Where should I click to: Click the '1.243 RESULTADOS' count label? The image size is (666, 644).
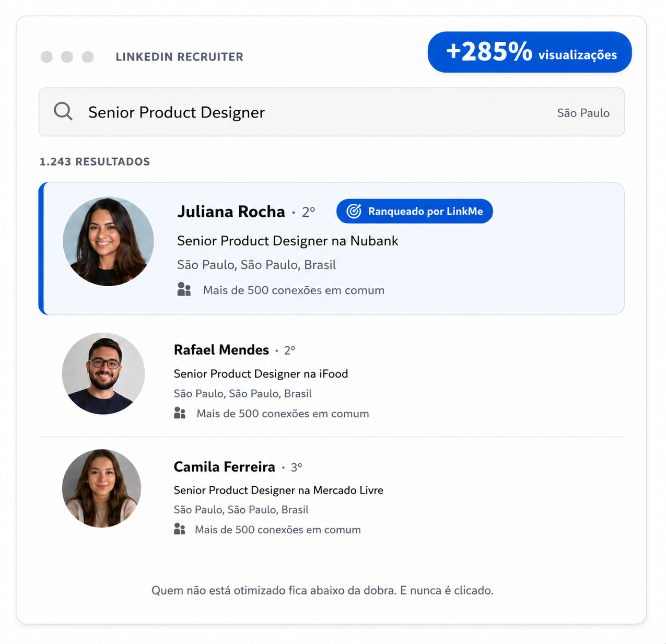pyautogui.click(x=95, y=162)
